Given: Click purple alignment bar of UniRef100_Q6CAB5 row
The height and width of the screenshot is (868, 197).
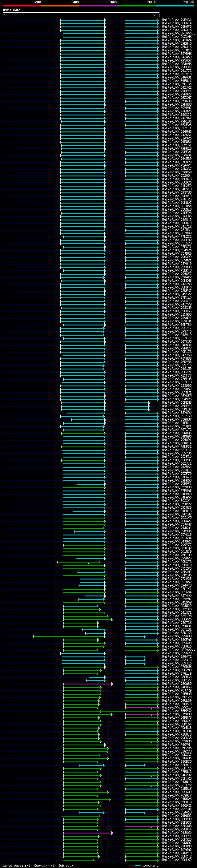Looking at the screenshot, I should [88, 684].
